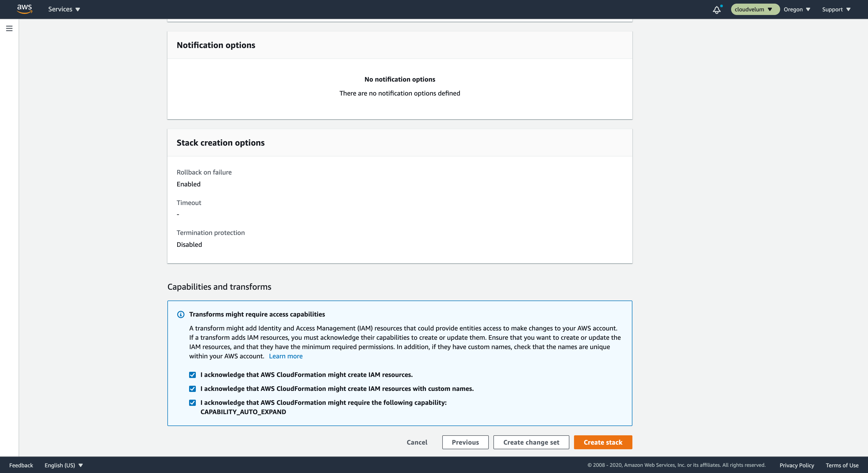Toggle CAPABILITY_AUTO_EXPAND acknowledgement checkbox
Image resolution: width=868 pixels, height=473 pixels.
(192, 403)
